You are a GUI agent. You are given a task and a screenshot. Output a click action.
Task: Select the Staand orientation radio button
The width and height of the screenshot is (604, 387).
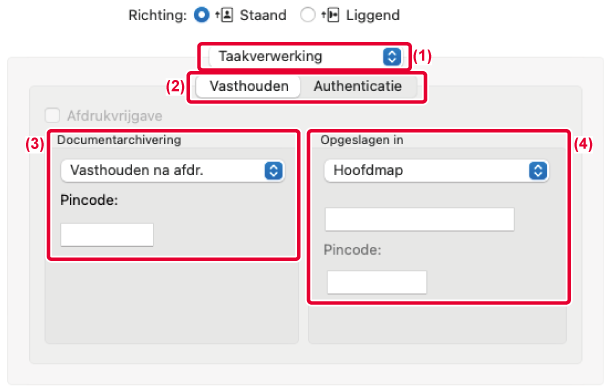(201, 15)
